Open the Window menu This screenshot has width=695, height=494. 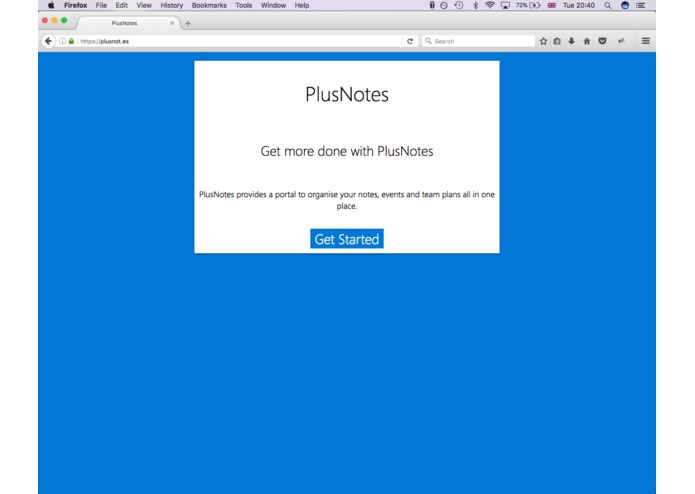273,5
